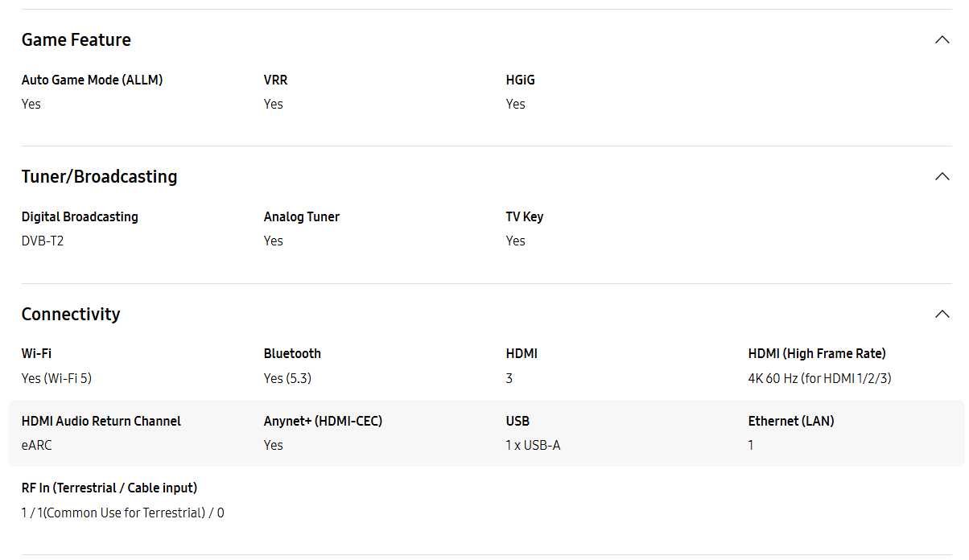Screen dimensions: 969x560
Task: Select the Auto Game Mode (ALLM) label
Action: coord(93,80)
